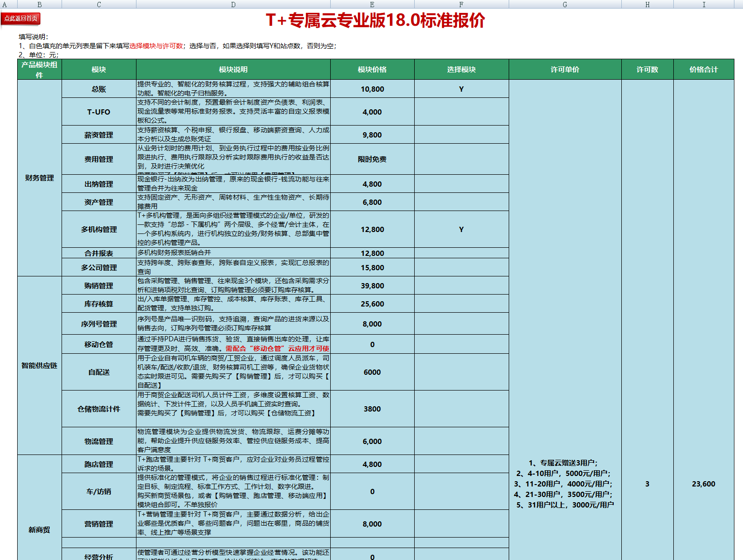Click the 选择模块 header cell
Image resolution: width=743 pixels, height=560 pixels.
pyautogui.click(x=461, y=69)
